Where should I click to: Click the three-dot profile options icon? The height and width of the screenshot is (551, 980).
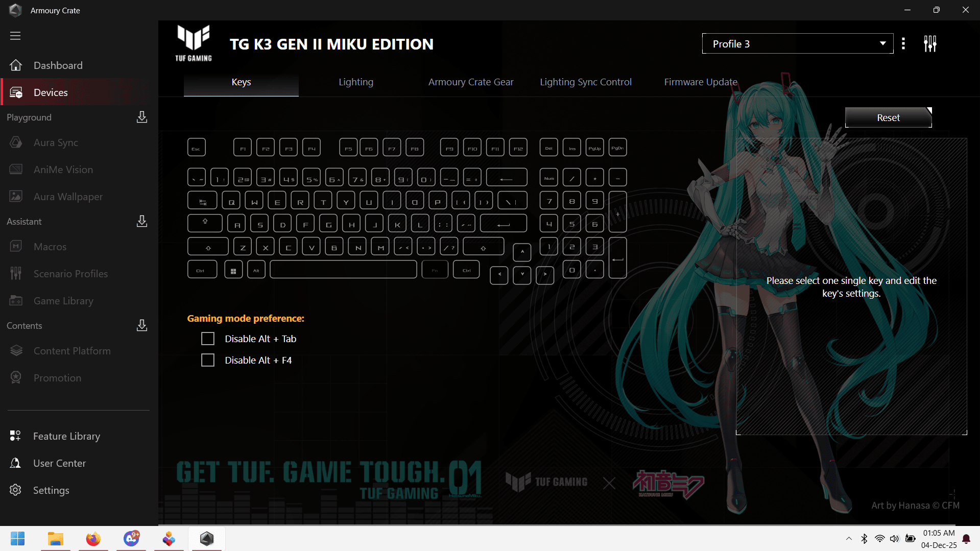point(903,44)
